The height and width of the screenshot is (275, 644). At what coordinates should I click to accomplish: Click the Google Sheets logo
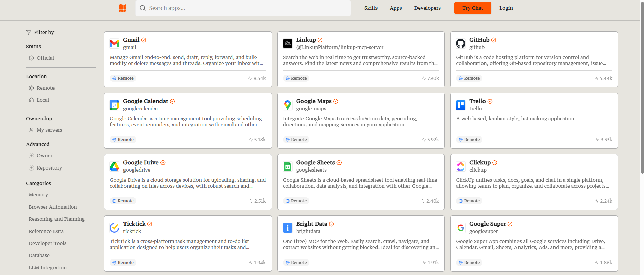(288, 166)
